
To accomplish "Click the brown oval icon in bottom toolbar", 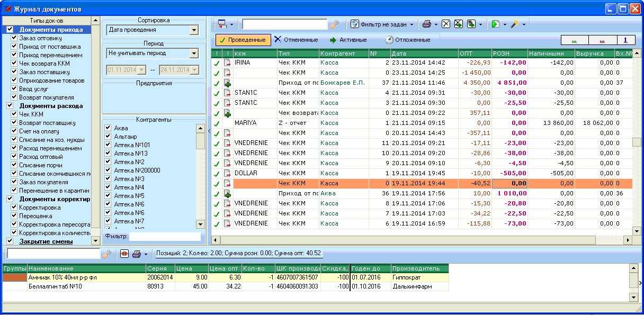I will pyautogui.click(x=124, y=254).
